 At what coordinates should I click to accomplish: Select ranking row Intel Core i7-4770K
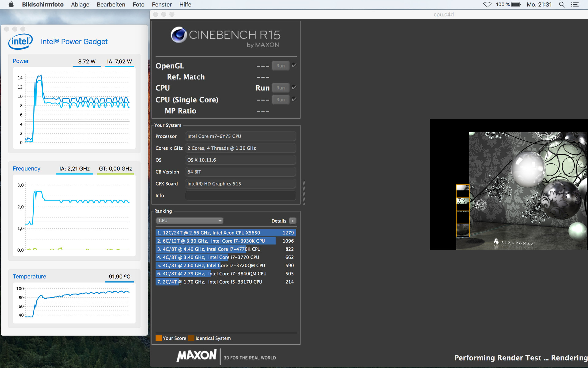click(x=226, y=249)
